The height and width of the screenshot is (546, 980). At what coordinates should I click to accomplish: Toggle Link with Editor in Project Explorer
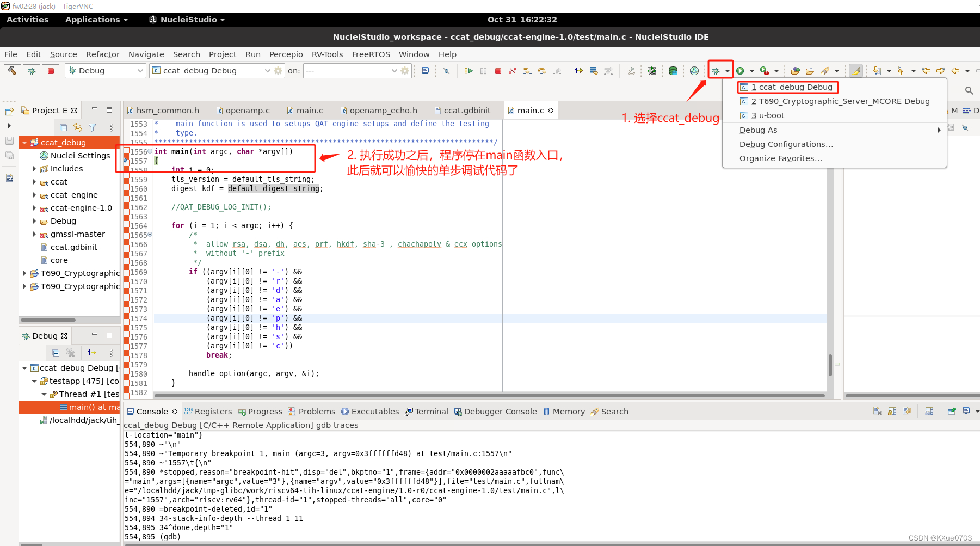point(78,127)
